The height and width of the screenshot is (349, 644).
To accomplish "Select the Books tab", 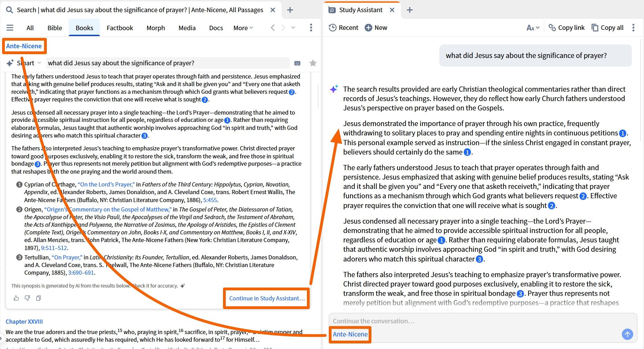I will click(84, 28).
